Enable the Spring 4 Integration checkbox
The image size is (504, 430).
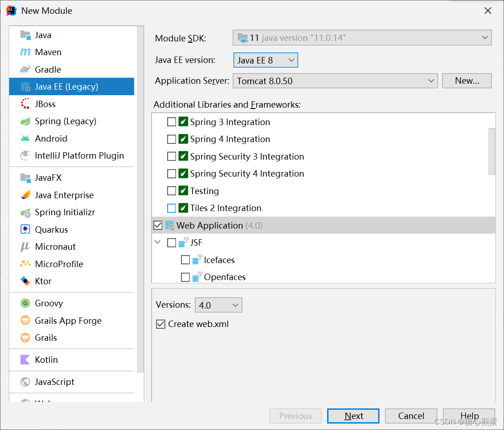(x=172, y=139)
